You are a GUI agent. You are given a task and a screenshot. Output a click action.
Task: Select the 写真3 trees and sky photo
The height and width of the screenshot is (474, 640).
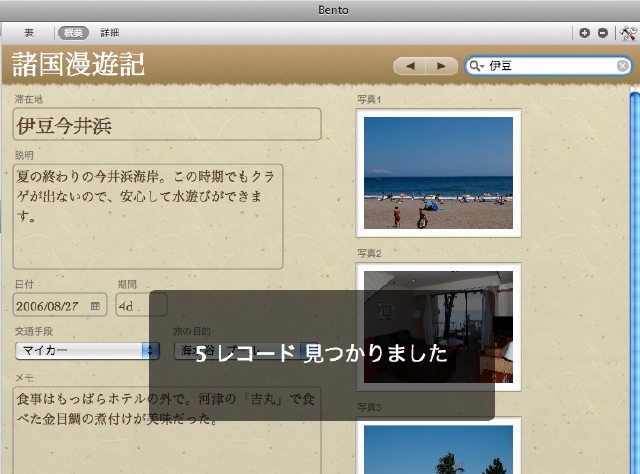coord(438,447)
